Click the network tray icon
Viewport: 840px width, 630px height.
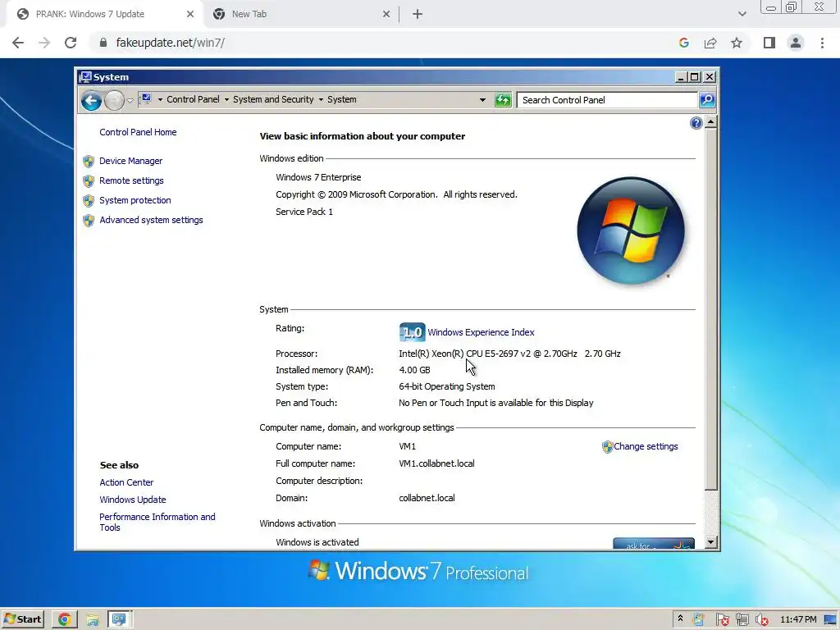click(x=742, y=620)
